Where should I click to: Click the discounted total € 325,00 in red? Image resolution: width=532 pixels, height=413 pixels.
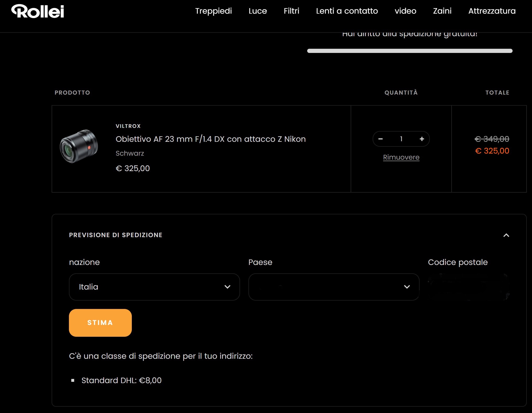492,151
